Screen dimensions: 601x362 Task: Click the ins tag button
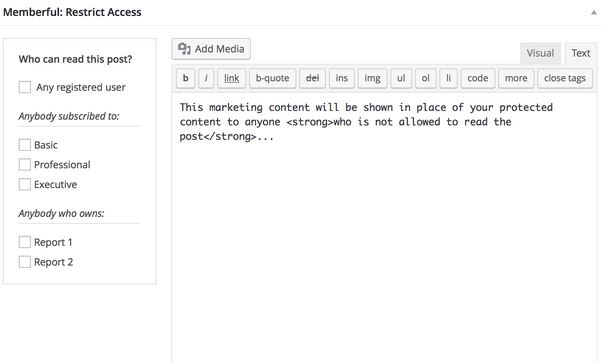pos(342,78)
